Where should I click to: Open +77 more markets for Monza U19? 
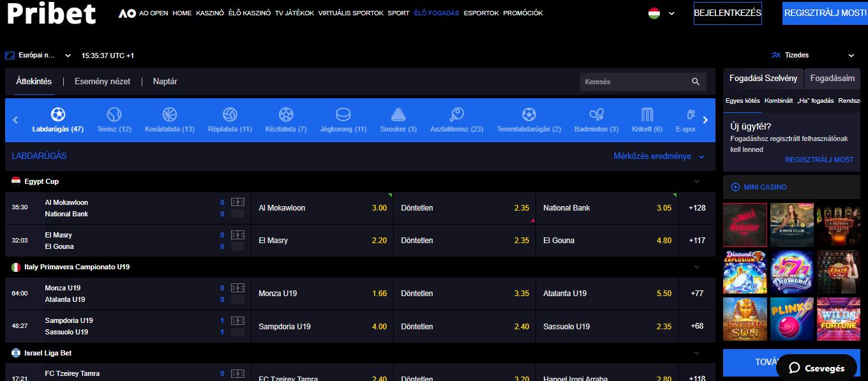[x=697, y=294]
